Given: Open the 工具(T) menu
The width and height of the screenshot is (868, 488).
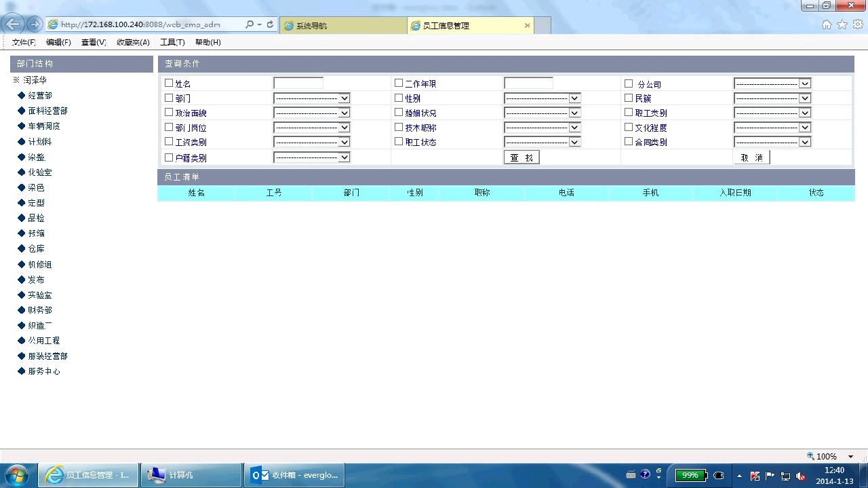Looking at the screenshot, I should click(172, 42).
